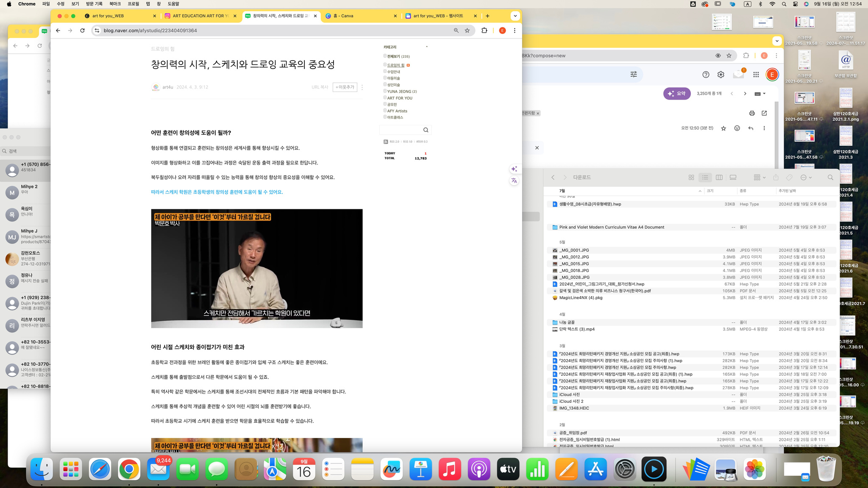Go back in Finder Downloads window

tap(553, 177)
